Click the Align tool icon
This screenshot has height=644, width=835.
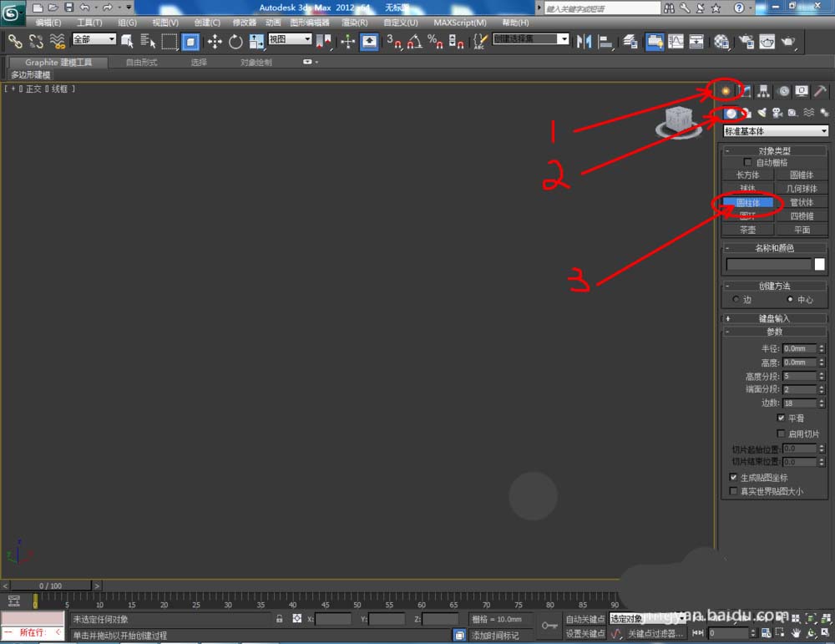[x=605, y=42]
